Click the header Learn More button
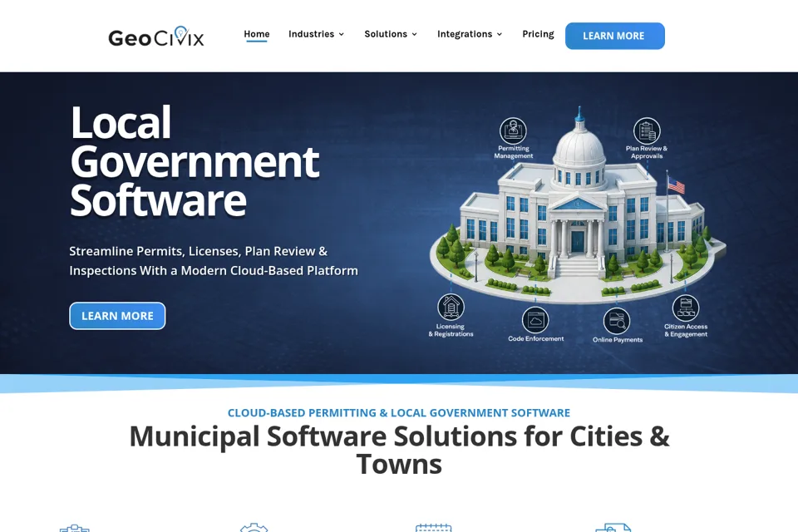The height and width of the screenshot is (532, 798). coord(615,36)
